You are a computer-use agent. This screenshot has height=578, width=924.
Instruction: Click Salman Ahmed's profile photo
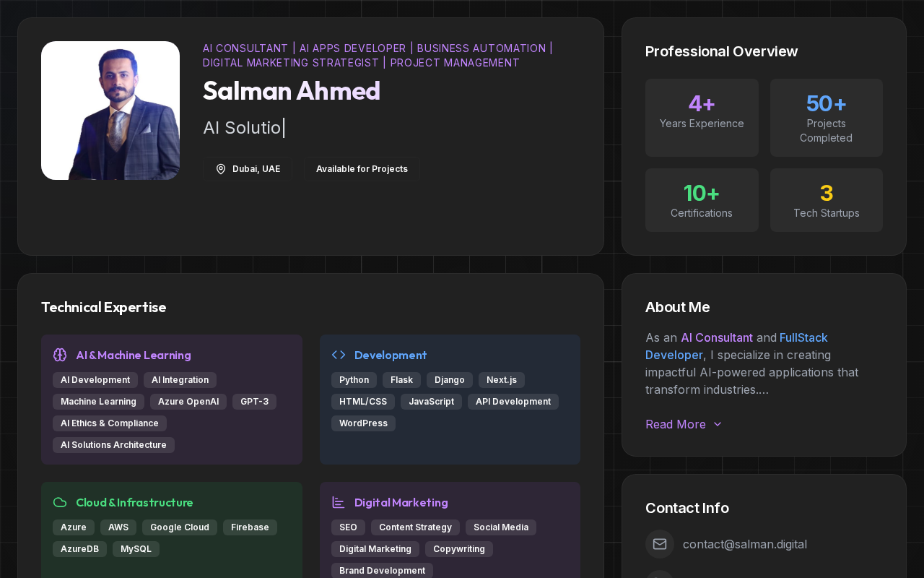[x=110, y=111]
